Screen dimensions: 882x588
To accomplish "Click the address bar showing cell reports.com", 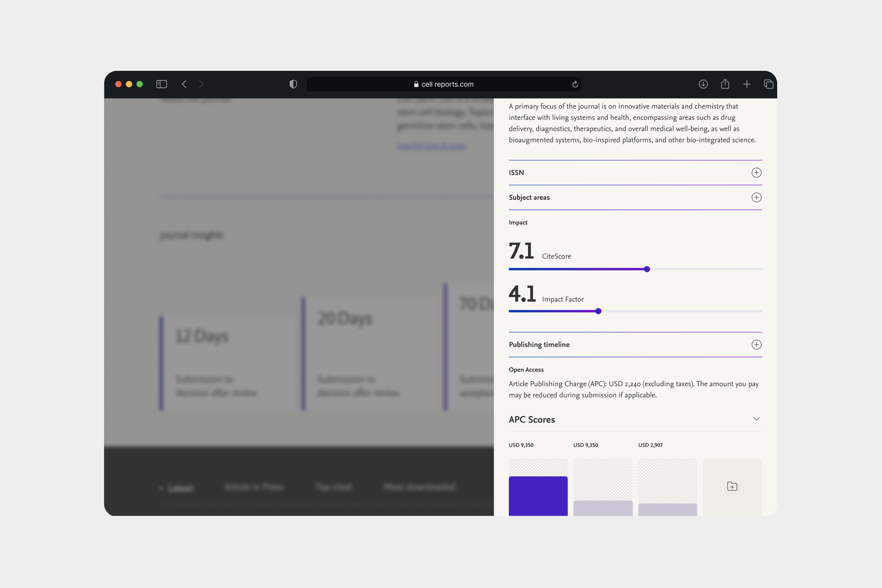I will pos(444,84).
